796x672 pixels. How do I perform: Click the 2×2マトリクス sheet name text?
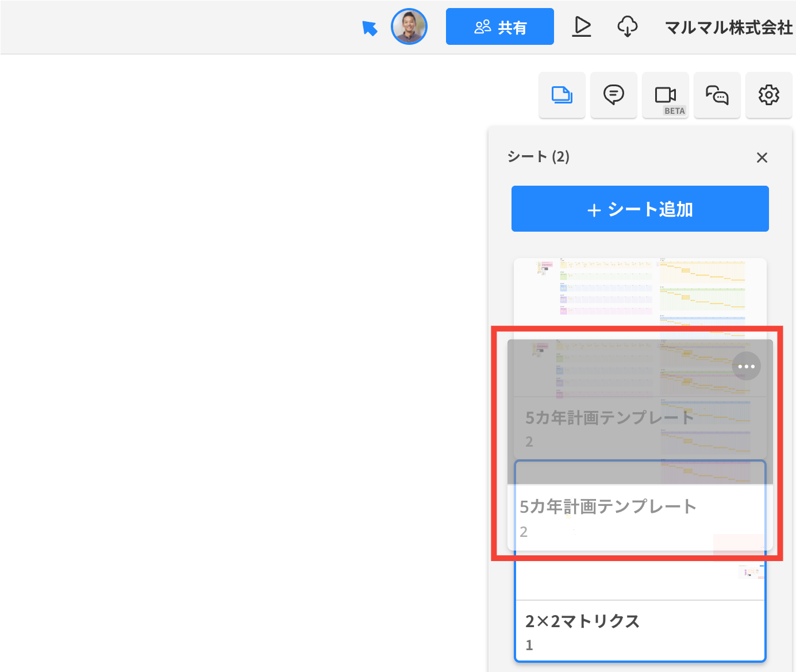coord(582,621)
